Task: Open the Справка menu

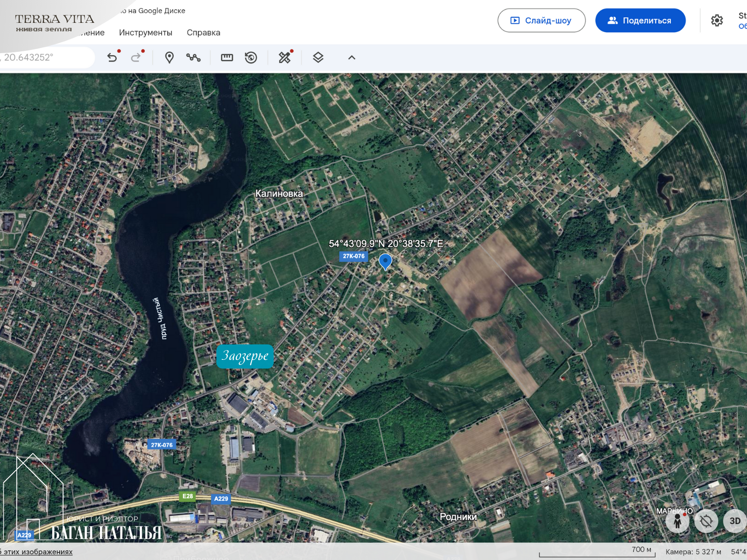Action: pos(204,33)
